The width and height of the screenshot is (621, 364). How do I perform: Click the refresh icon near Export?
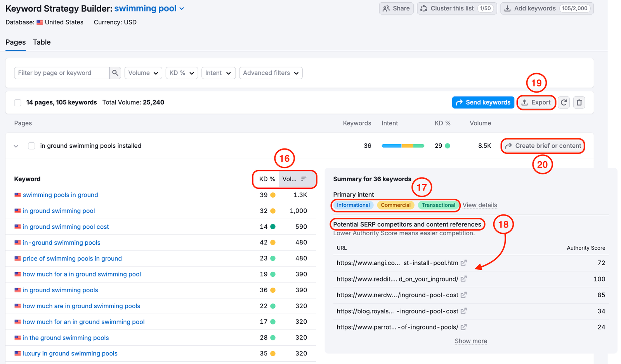[x=564, y=102]
